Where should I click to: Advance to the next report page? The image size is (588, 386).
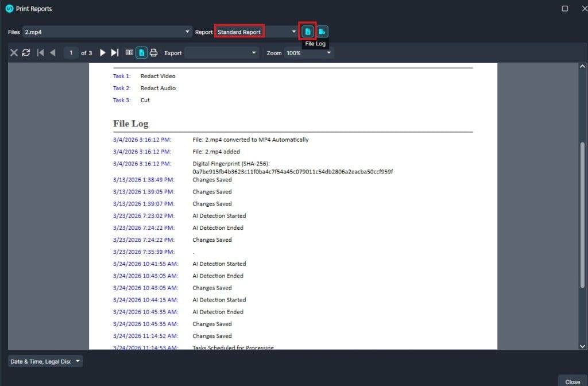pos(103,53)
